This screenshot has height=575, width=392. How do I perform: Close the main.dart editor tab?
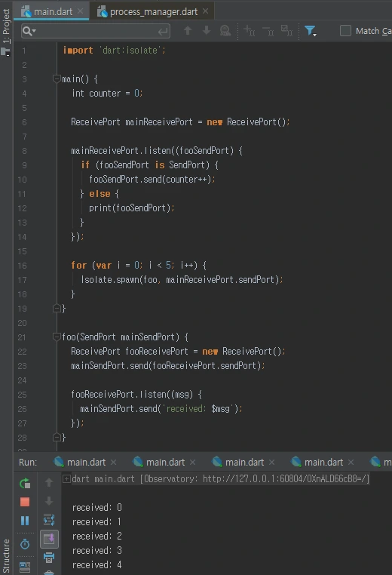[80, 11]
